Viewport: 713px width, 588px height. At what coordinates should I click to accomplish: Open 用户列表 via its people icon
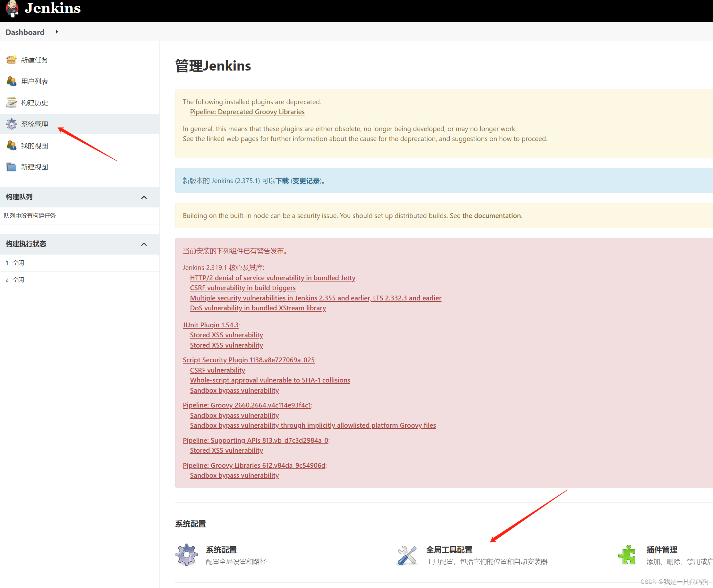tap(11, 81)
